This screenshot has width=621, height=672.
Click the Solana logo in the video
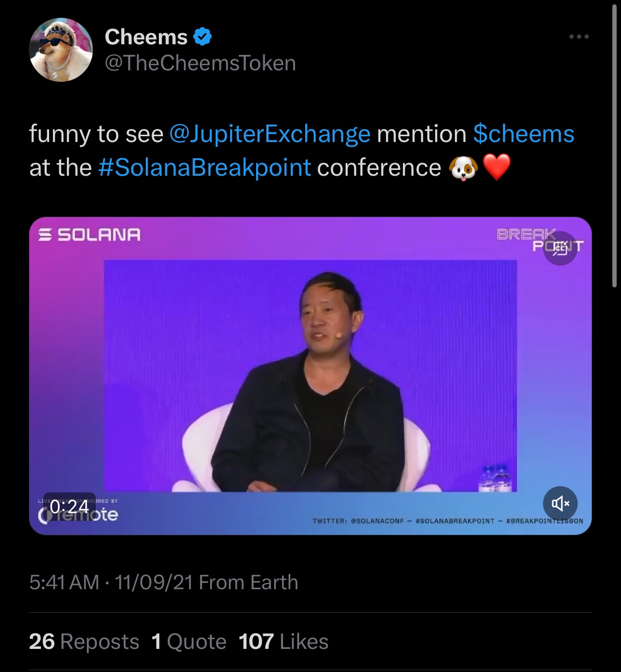point(89,234)
